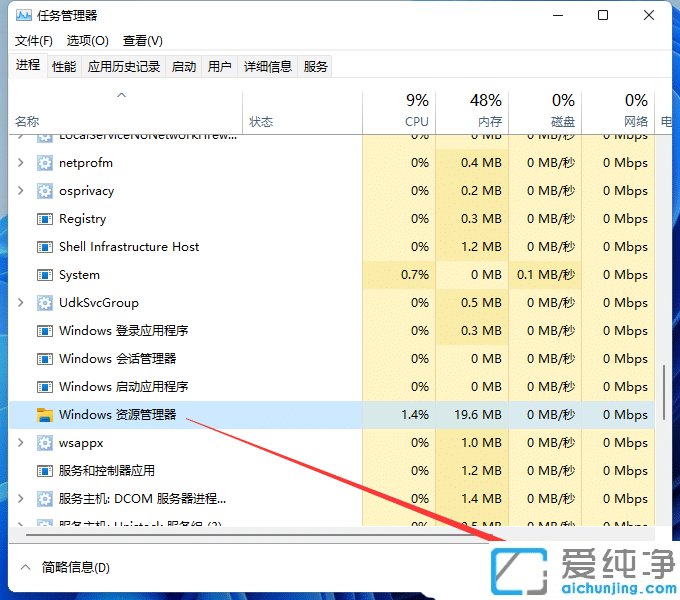Image resolution: width=680 pixels, height=600 pixels.
Task: Collapse to 简略信息 view using chevron
Action: 26,567
